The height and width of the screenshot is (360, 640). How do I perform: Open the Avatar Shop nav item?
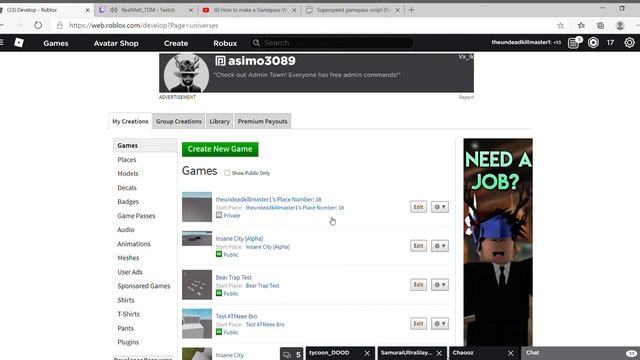116,43
